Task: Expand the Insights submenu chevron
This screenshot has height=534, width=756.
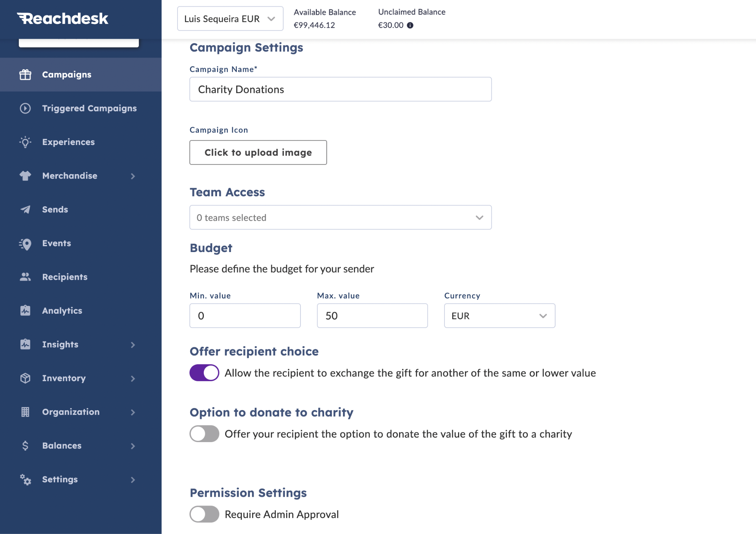Action: pyautogui.click(x=133, y=345)
